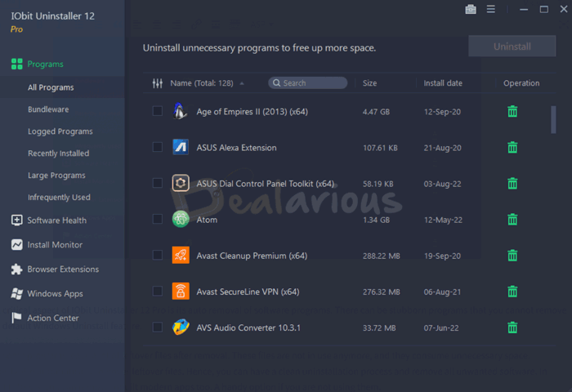Open Bundleware category
This screenshot has height=392, width=572.
(48, 109)
